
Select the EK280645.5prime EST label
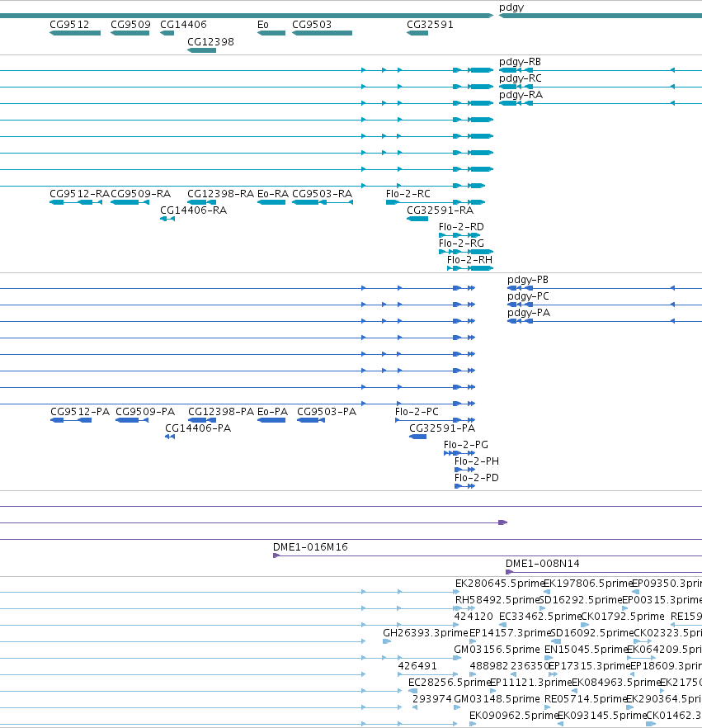(x=499, y=584)
